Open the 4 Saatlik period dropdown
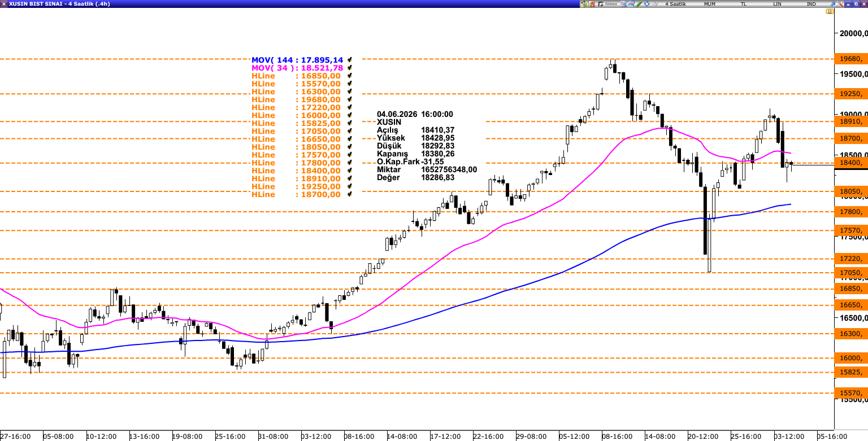868x441 pixels. 675,4
